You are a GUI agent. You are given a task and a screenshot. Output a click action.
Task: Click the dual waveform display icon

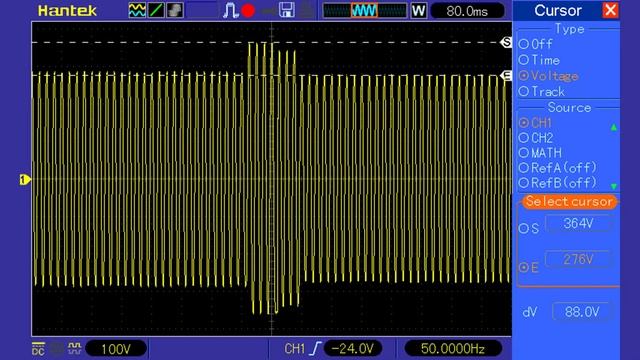[x=137, y=10]
